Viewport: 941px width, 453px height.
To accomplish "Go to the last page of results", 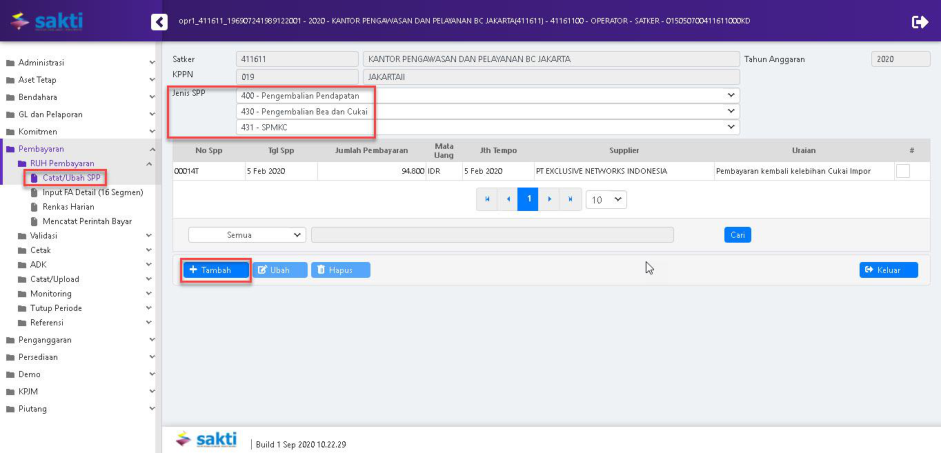I will (x=570, y=199).
